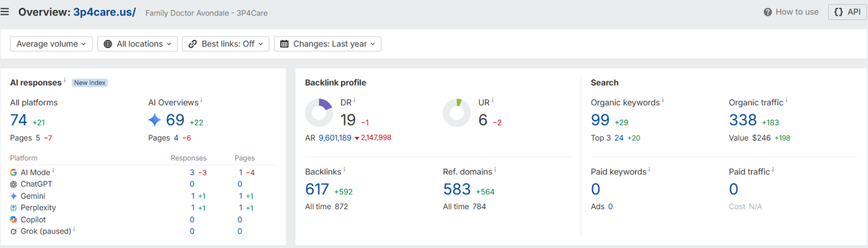Click the DR info icon
Screen dimensions: 868x248
click(x=355, y=101)
